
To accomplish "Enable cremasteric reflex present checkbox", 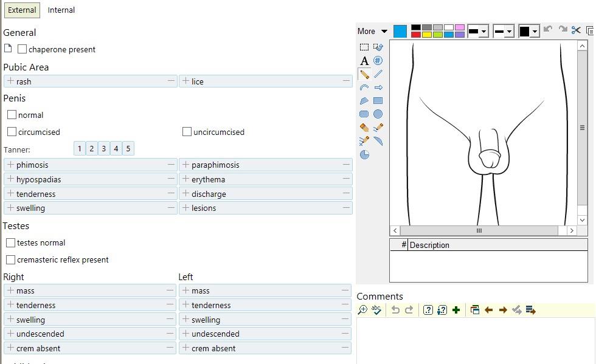I will [11, 259].
